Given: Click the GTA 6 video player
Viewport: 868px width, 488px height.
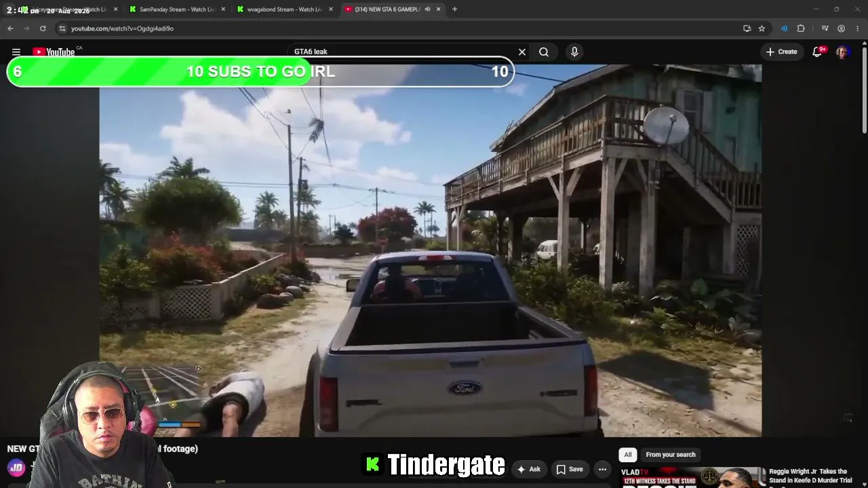Looking at the screenshot, I should pyautogui.click(x=431, y=251).
